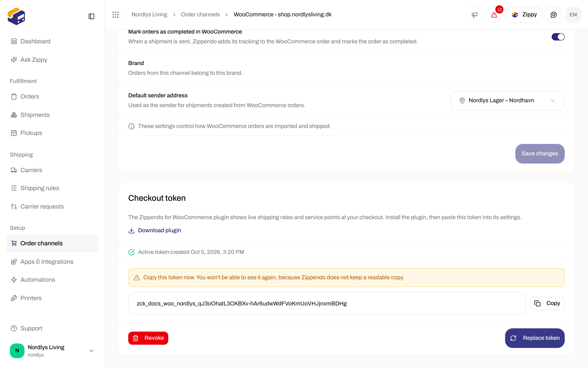Open the apps grid menu
The image size is (588, 368).
(116, 15)
